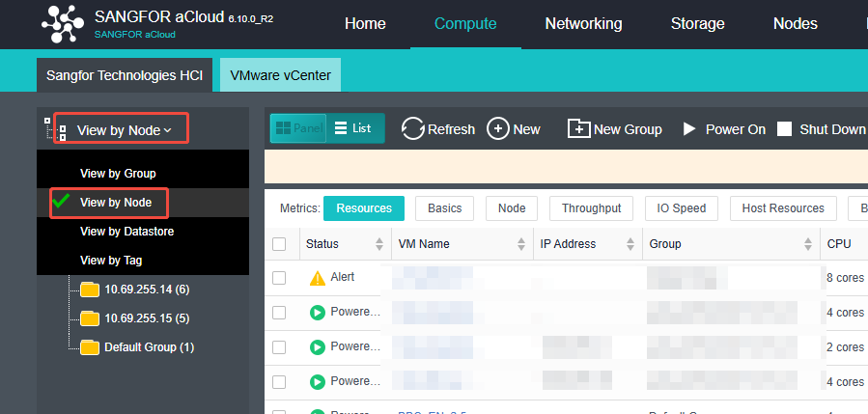Select the Node metrics button

pyautogui.click(x=512, y=208)
